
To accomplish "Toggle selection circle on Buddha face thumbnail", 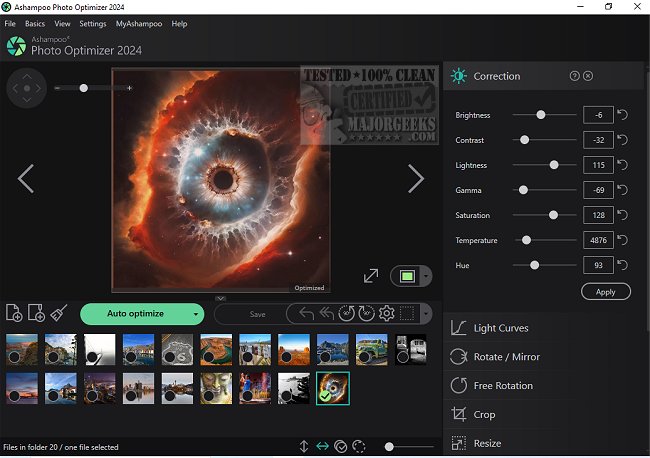I will (x=209, y=396).
